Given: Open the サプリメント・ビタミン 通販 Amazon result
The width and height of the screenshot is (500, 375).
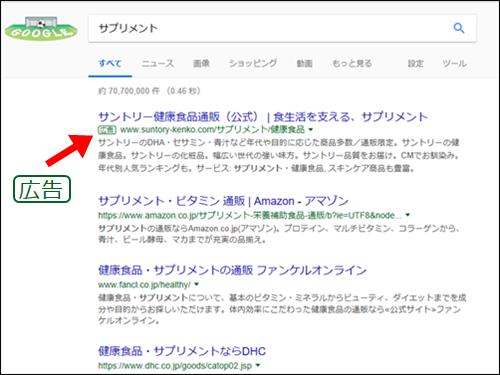Looking at the screenshot, I should point(223,201).
